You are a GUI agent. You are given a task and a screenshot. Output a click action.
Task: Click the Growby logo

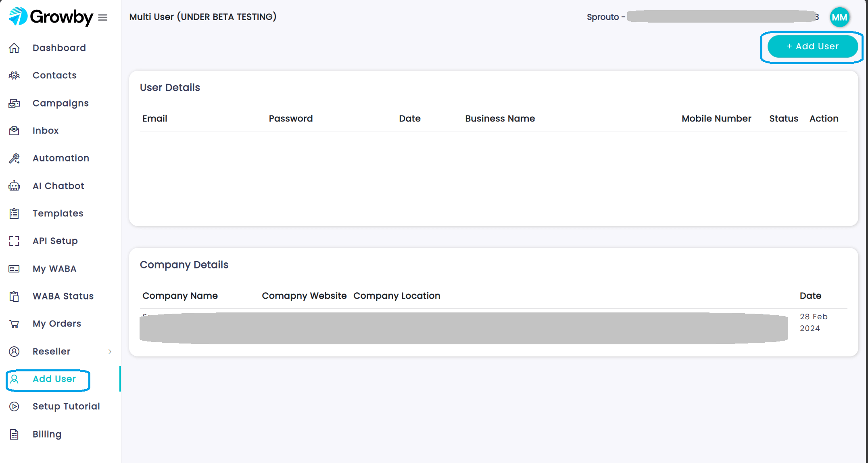[x=51, y=17]
